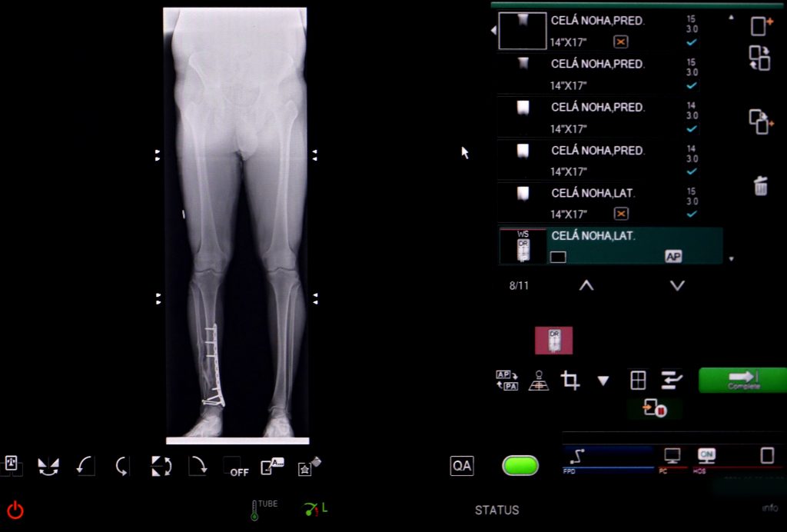Select the crop tool
This screenshot has width=787, height=532.
pos(570,380)
